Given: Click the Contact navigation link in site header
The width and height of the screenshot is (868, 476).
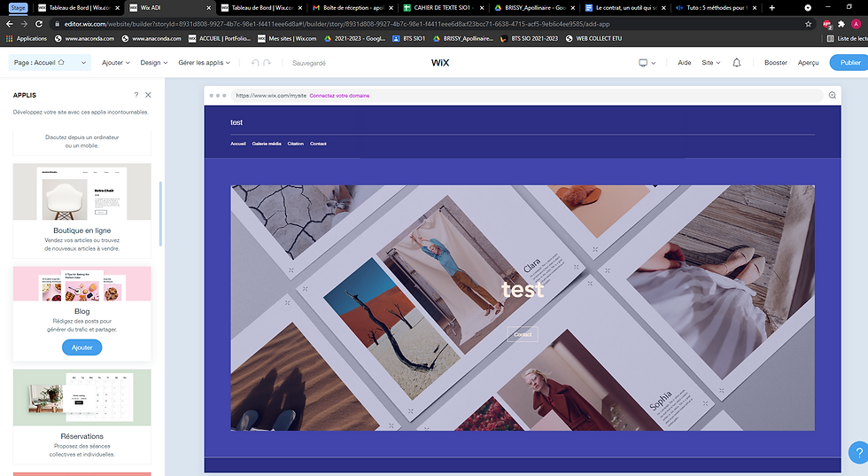Looking at the screenshot, I should pyautogui.click(x=318, y=144).
